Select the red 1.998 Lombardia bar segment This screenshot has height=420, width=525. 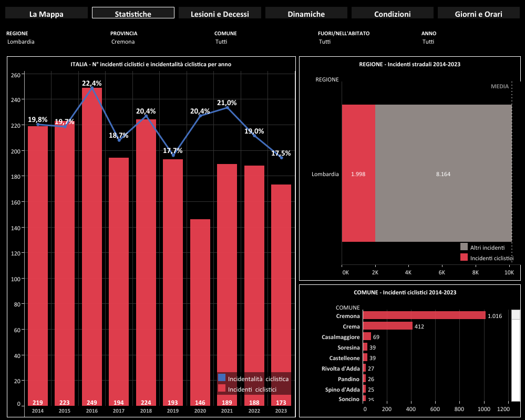click(358, 173)
